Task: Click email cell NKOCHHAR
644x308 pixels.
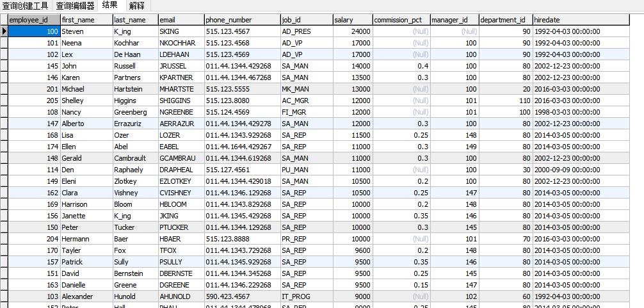Action: point(181,43)
